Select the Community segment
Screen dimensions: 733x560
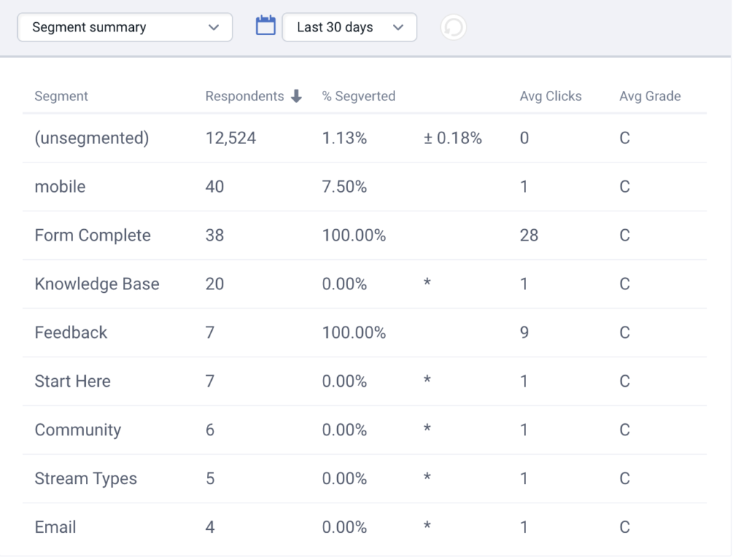pyautogui.click(x=78, y=430)
